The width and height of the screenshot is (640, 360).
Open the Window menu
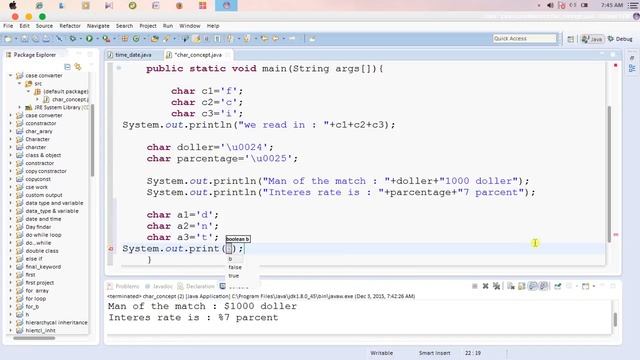190,26
